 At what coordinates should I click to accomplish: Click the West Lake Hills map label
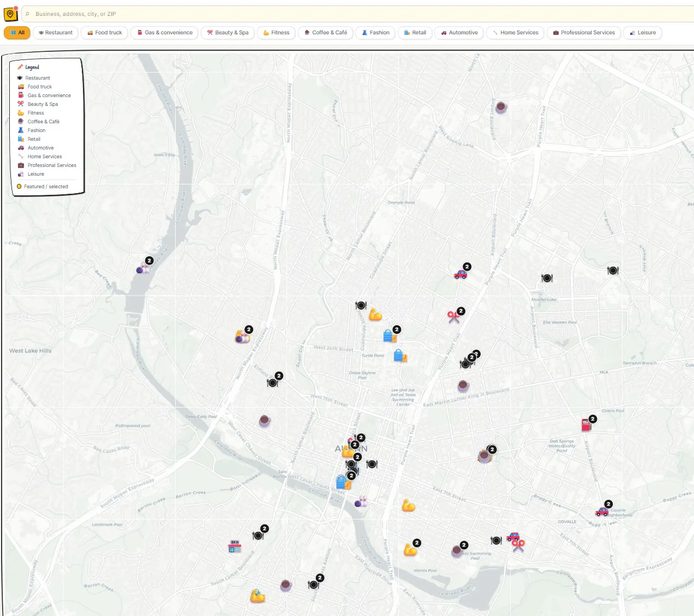31,351
